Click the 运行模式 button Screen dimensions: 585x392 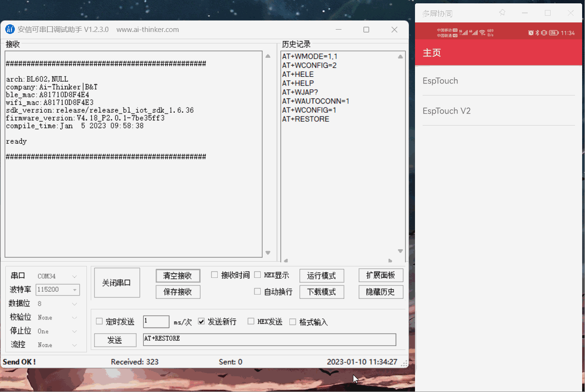click(x=322, y=275)
